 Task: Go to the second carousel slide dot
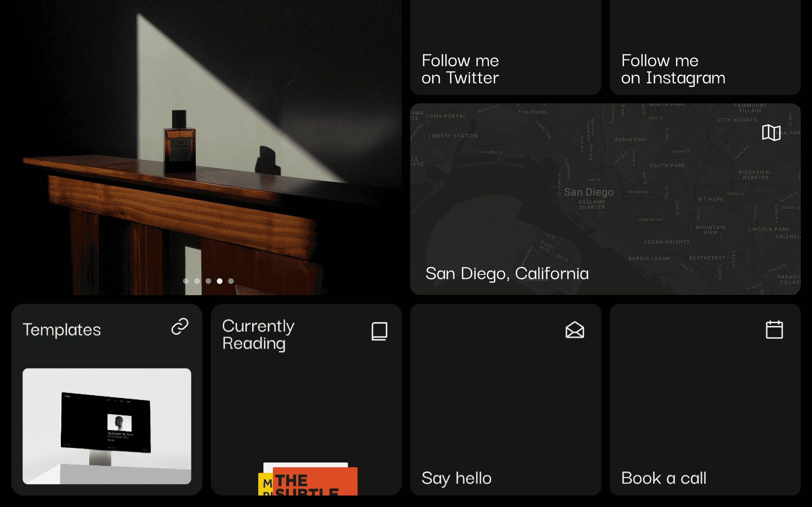(x=197, y=281)
